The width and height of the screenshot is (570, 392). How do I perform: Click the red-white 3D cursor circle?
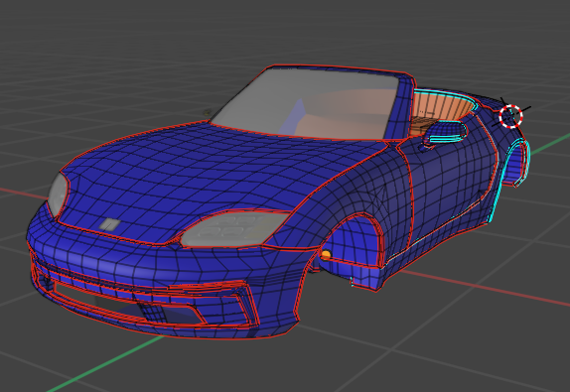(510, 116)
